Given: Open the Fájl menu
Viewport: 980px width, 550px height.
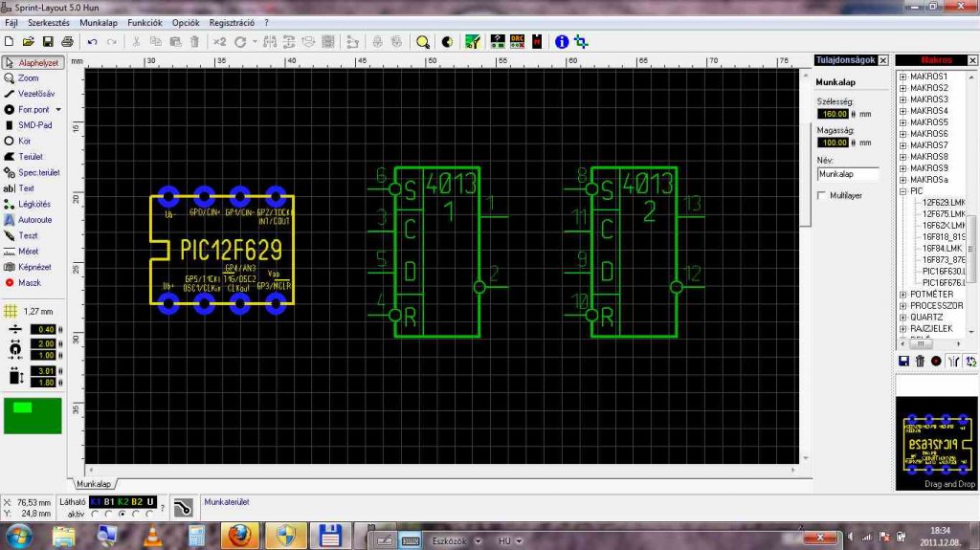Looking at the screenshot, I should pos(11,23).
